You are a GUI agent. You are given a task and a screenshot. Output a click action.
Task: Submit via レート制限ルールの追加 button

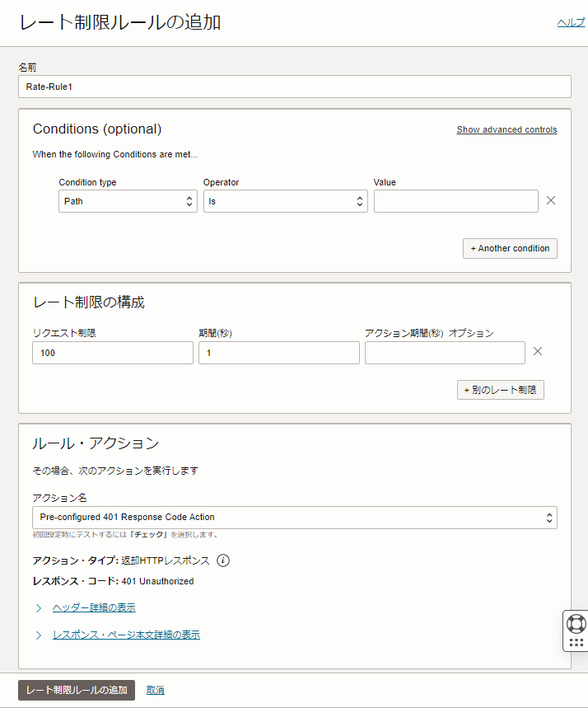(x=76, y=690)
